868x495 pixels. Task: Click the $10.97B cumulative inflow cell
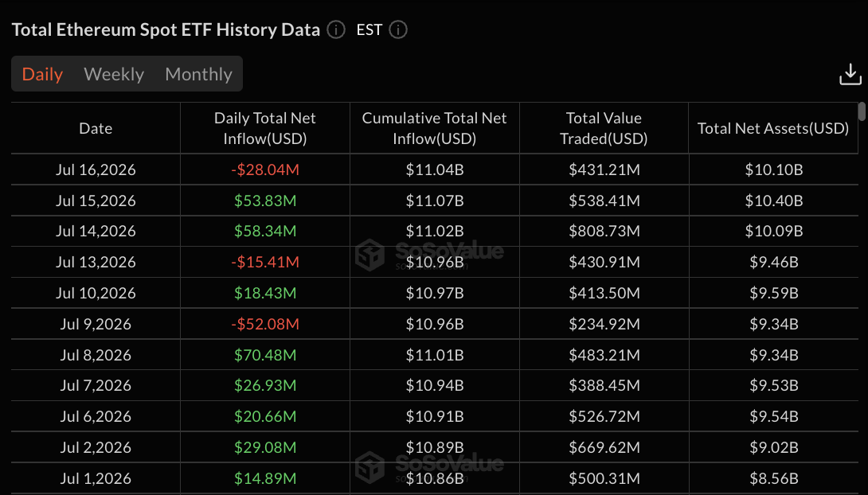pyautogui.click(x=435, y=293)
